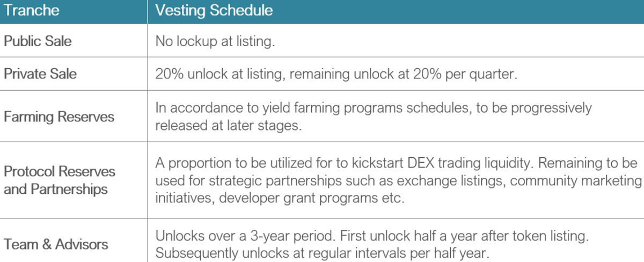Select the Private Sale row label
This screenshot has height=262, width=644.
[x=40, y=74]
